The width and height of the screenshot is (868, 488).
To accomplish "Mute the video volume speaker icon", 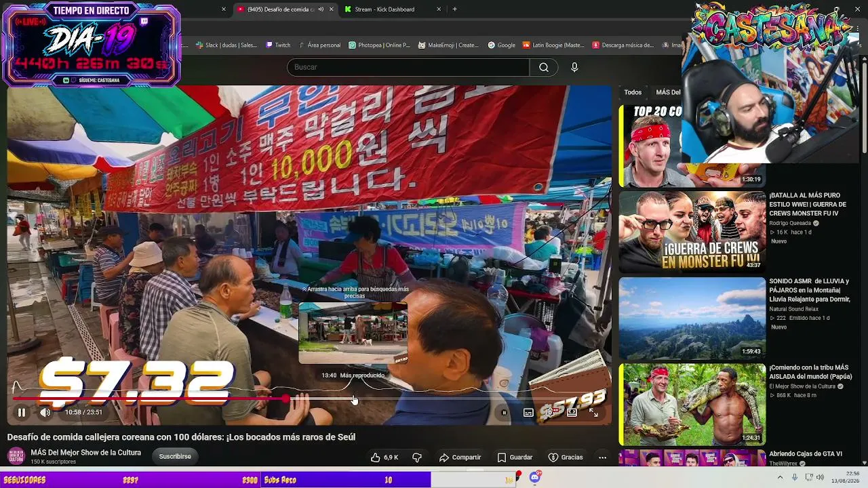I will point(45,412).
